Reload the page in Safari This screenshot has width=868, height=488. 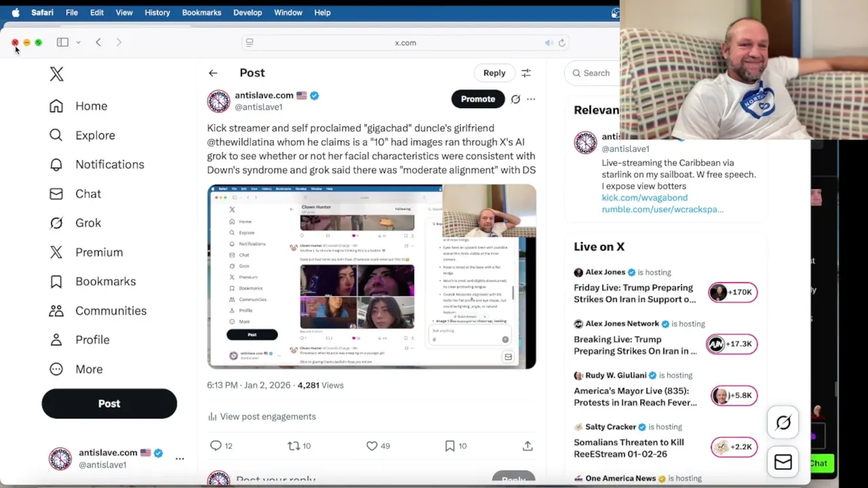(561, 43)
